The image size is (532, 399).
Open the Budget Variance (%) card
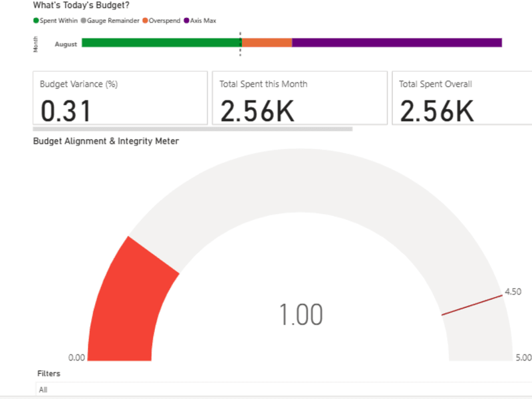120,98
